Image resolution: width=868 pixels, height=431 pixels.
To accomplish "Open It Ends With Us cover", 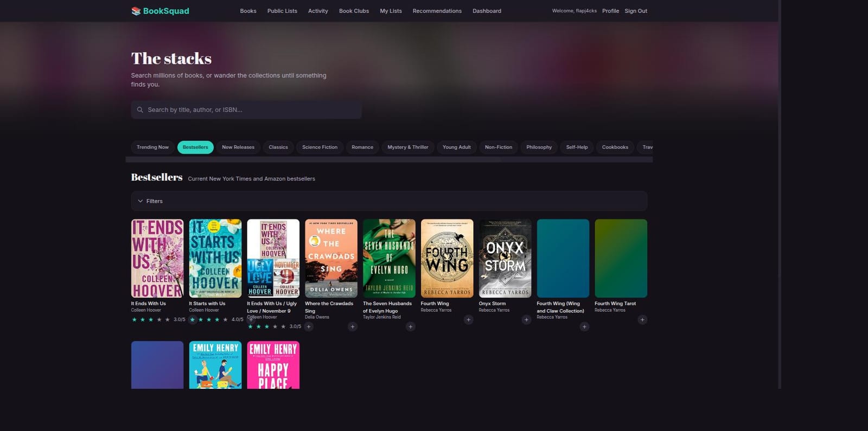I will tap(157, 259).
